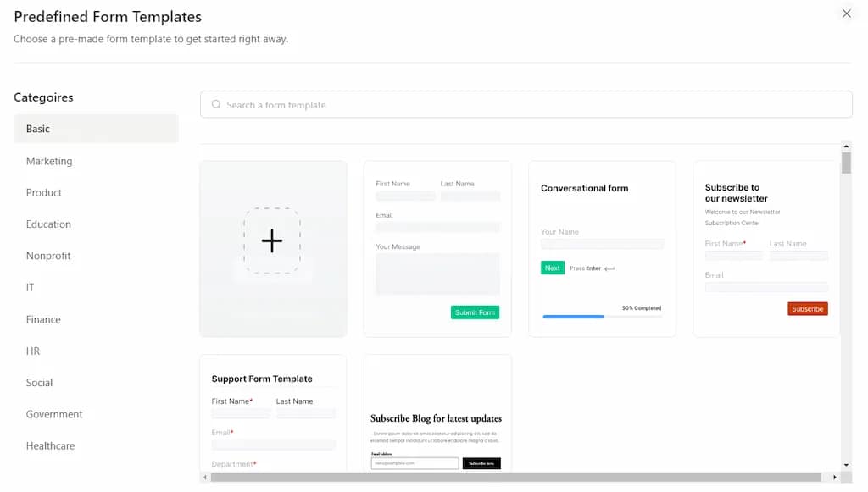Click the green Next button preview
868x492 pixels.
click(x=553, y=268)
